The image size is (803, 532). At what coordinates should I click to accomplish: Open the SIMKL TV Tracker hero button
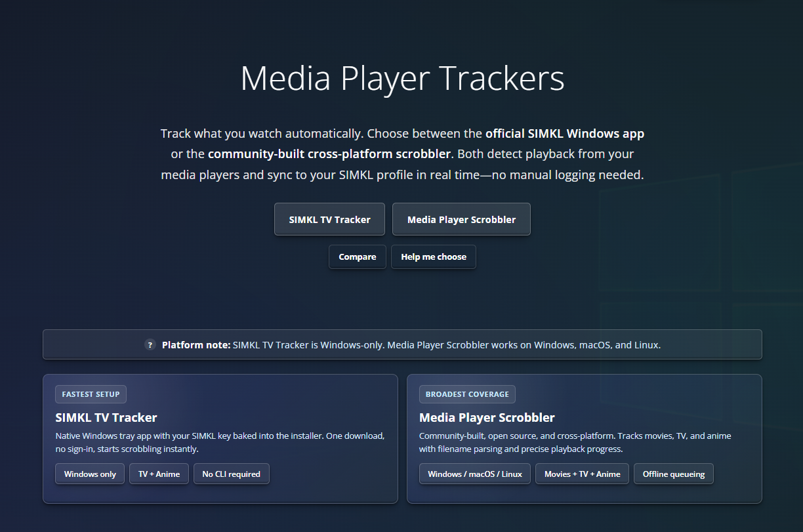pos(329,219)
